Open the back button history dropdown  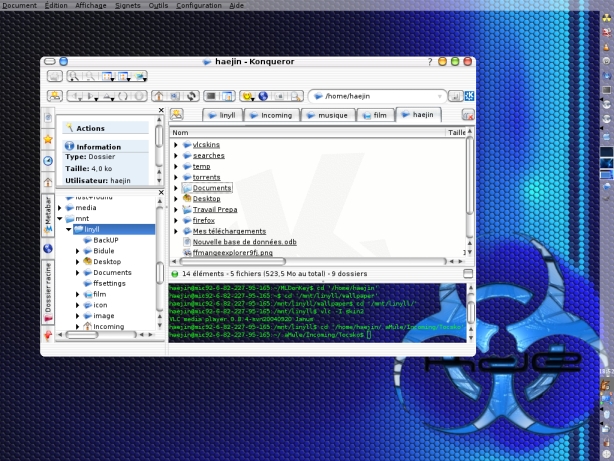click(80, 99)
